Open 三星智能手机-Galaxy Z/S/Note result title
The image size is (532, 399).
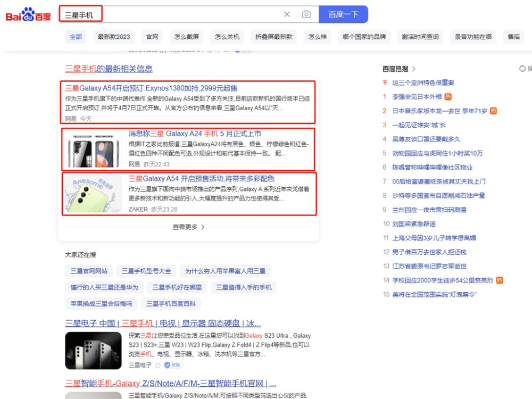coord(171,384)
